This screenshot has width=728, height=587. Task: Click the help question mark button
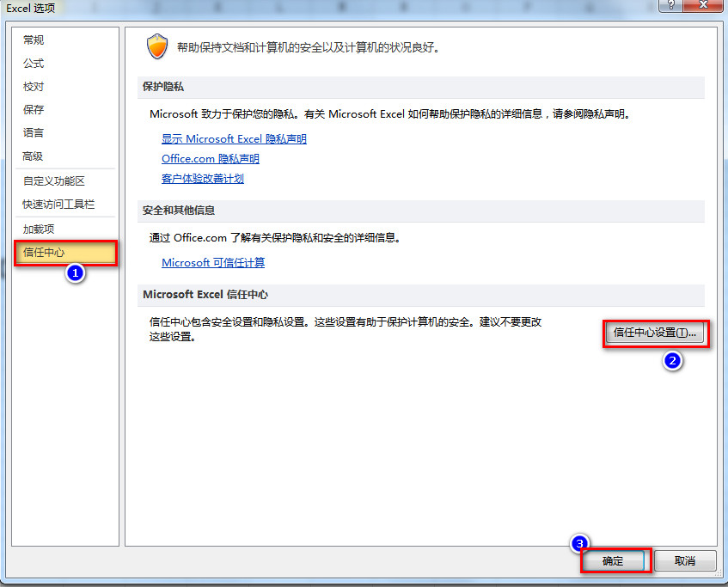coord(671,5)
